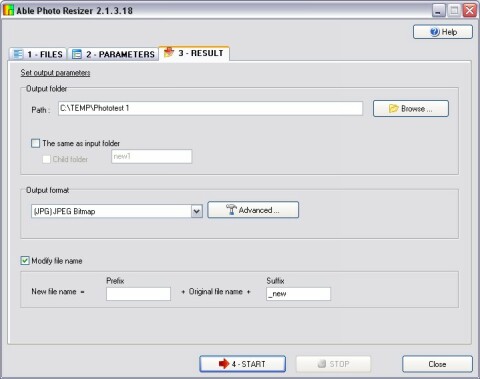This screenshot has width=480, height=379.
Task: Open Advanced format settings
Action: click(x=253, y=210)
